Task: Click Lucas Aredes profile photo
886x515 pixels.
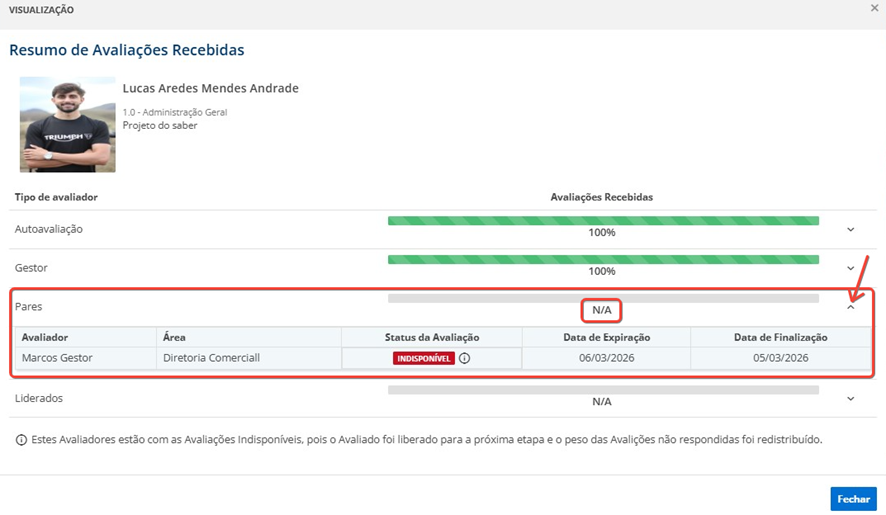Action: coord(67,124)
